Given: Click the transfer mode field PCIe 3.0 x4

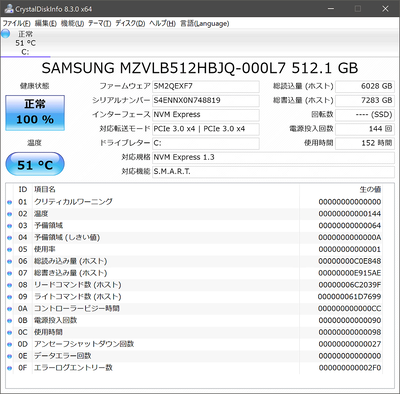Looking at the screenshot, I should [x=206, y=129].
